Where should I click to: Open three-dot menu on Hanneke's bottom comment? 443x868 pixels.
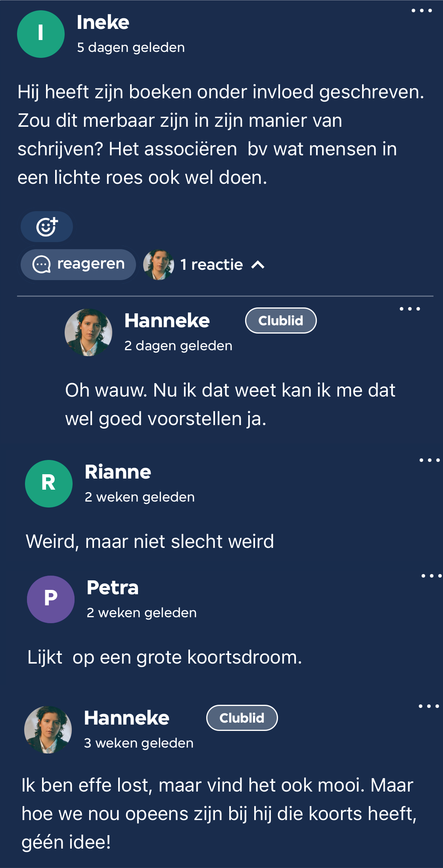coord(428,706)
